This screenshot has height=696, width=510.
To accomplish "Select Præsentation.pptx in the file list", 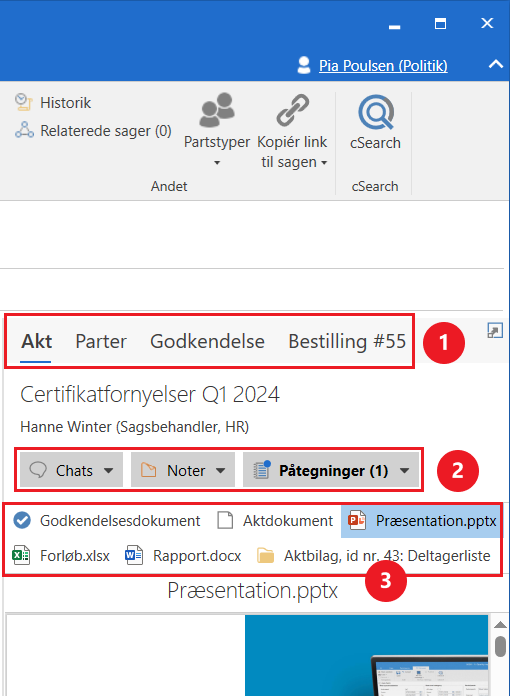I will (421, 520).
